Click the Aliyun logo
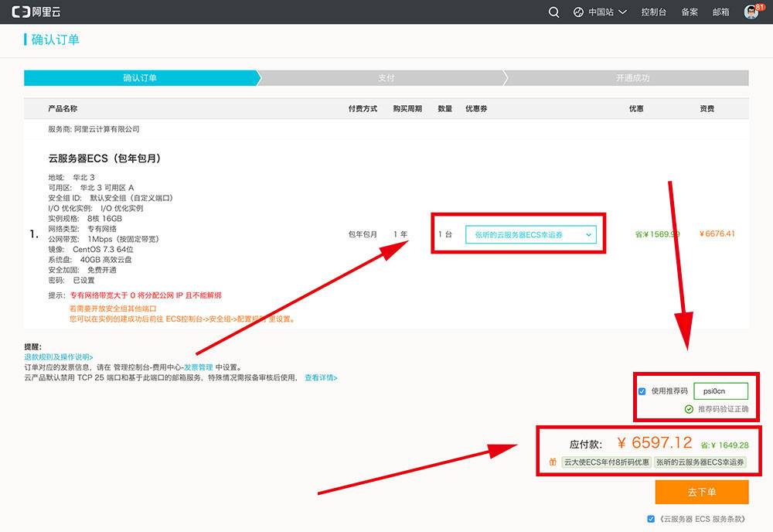The width and height of the screenshot is (773, 532). [36, 12]
